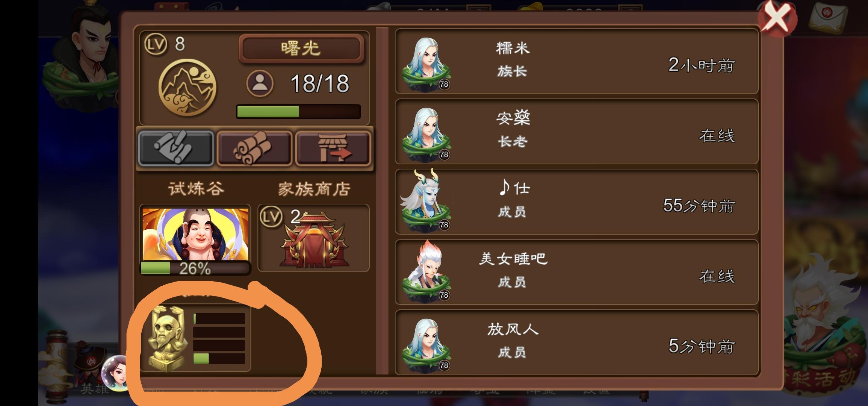Select member 糯米 the guild leader row

pyautogui.click(x=576, y=62)
